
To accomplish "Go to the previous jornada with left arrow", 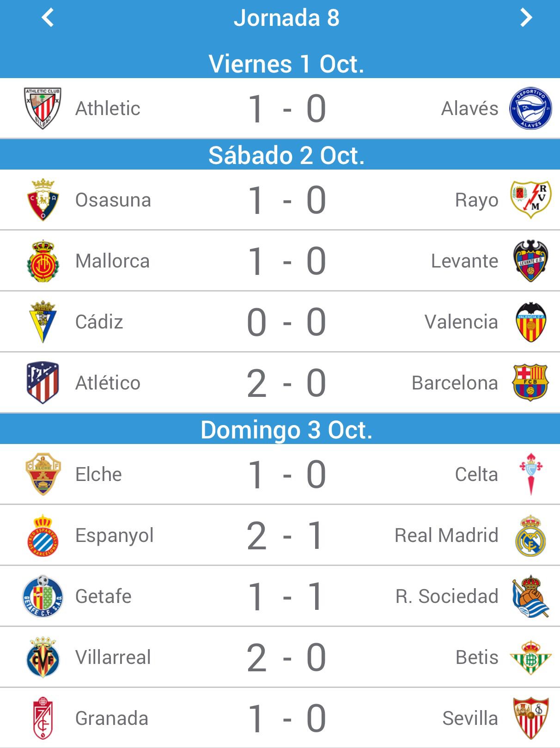I will coord(48,18).
